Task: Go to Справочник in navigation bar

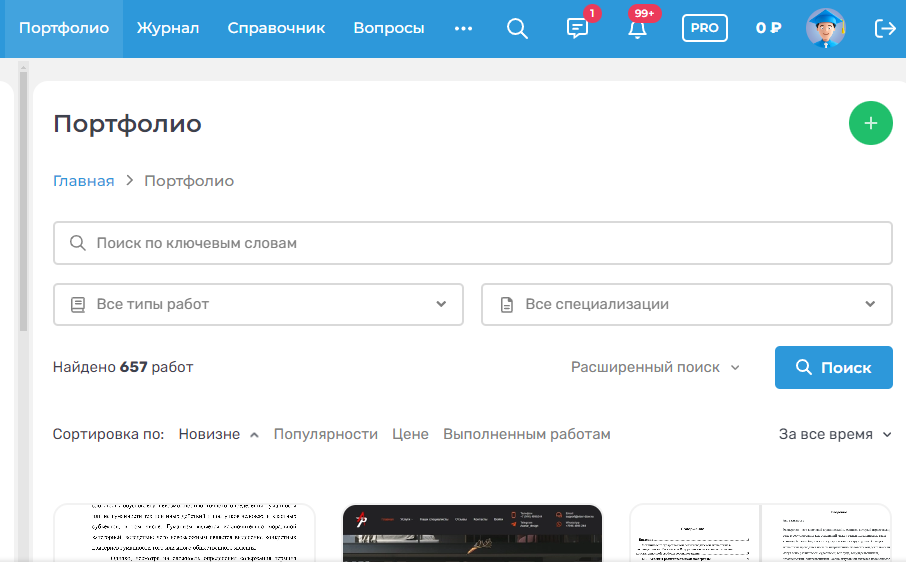Action: point(276,28)
